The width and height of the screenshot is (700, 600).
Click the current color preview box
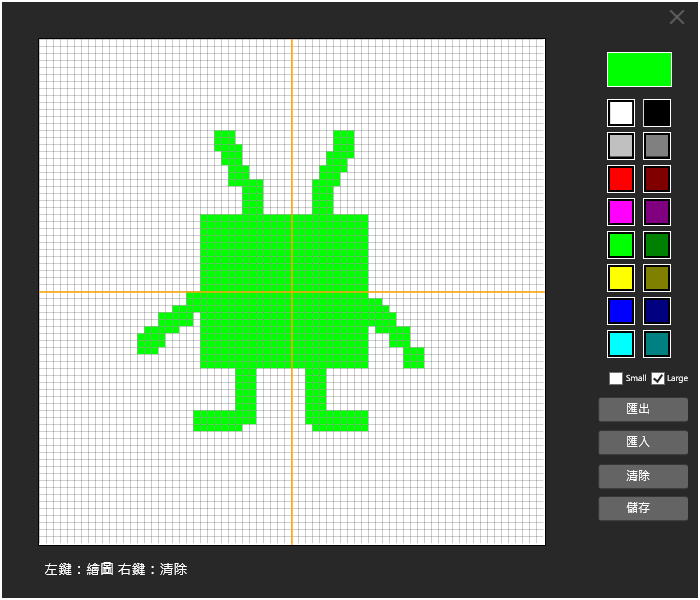point(639,70)
